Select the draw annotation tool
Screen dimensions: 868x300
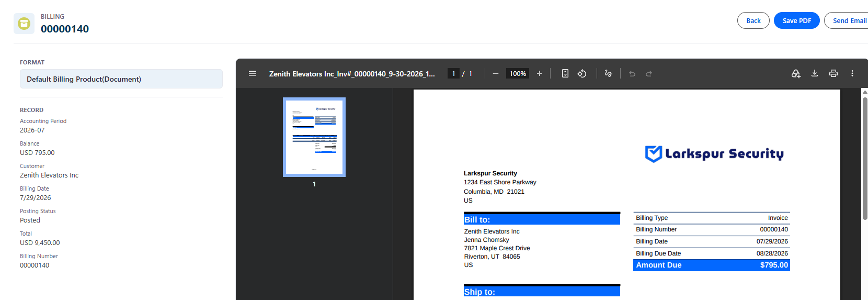point(608,73)
